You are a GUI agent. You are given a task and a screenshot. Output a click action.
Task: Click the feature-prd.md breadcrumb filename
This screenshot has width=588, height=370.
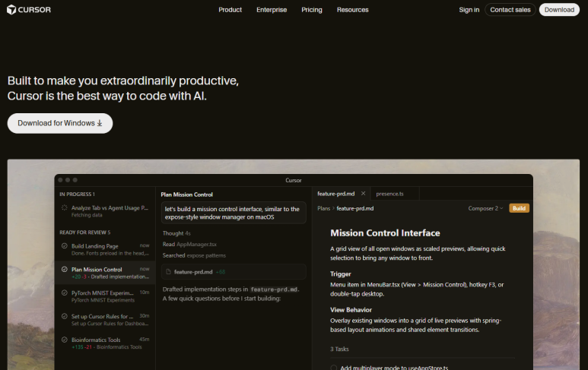pos(355,208)
